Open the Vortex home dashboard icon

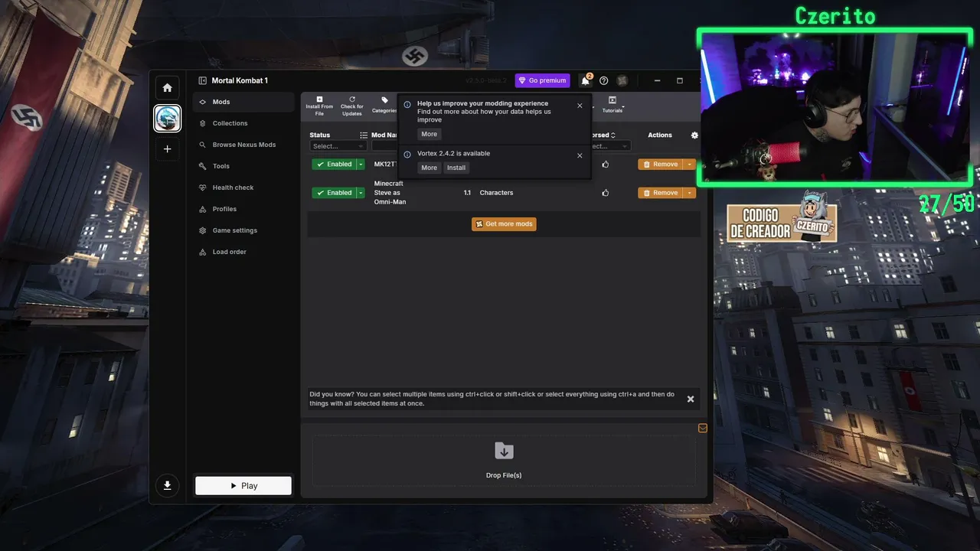tap(168, 87)
